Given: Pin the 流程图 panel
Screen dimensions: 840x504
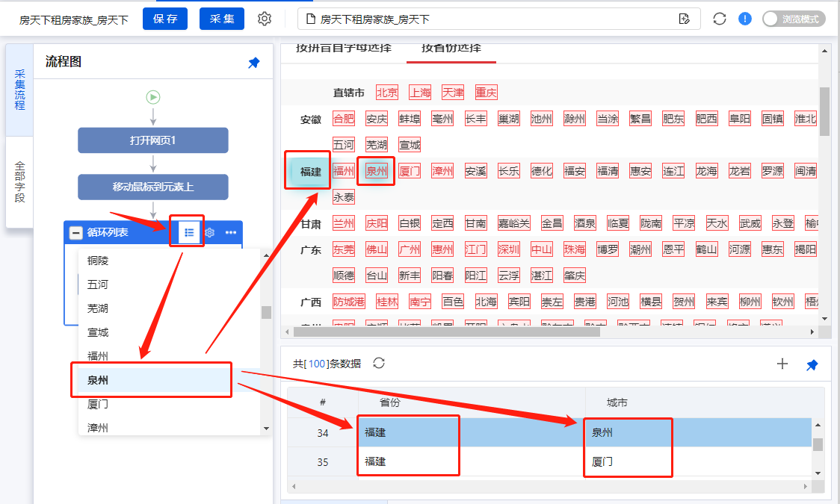Looking at the screenshot, I should click(254, 63).
